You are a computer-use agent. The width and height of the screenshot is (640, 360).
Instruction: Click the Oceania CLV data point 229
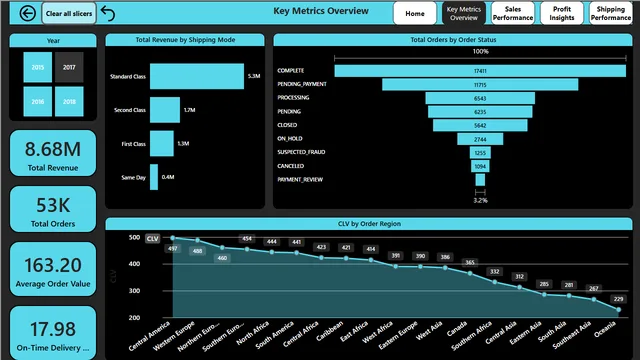618,310
